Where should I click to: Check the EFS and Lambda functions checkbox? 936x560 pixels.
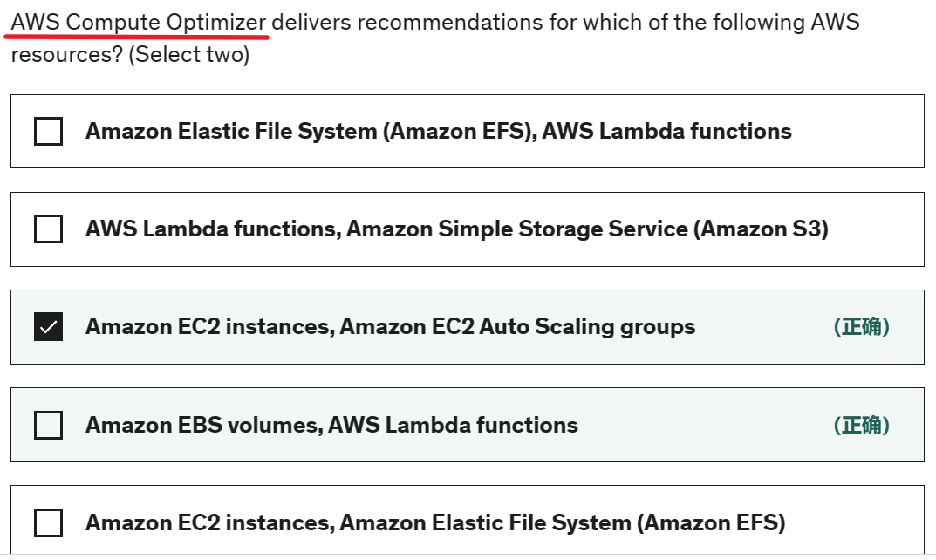tap(48, 132)
